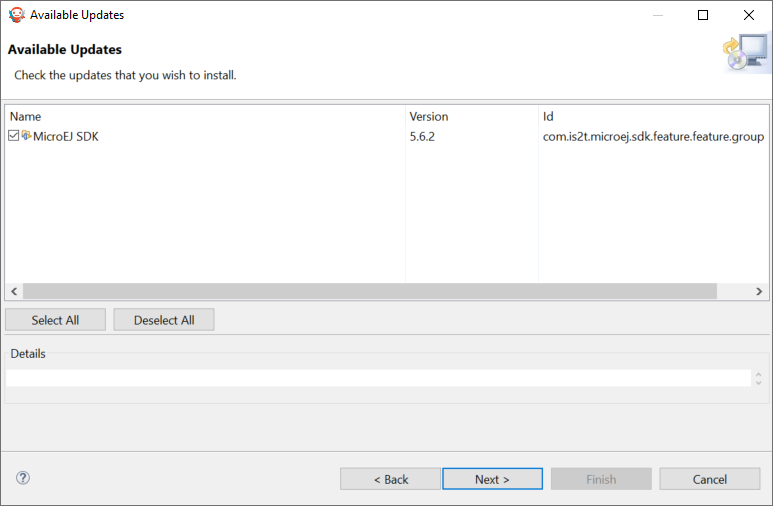Click inside the Details text area
The height and width of the screenshot is (506, 773).
tap(378, 378)
